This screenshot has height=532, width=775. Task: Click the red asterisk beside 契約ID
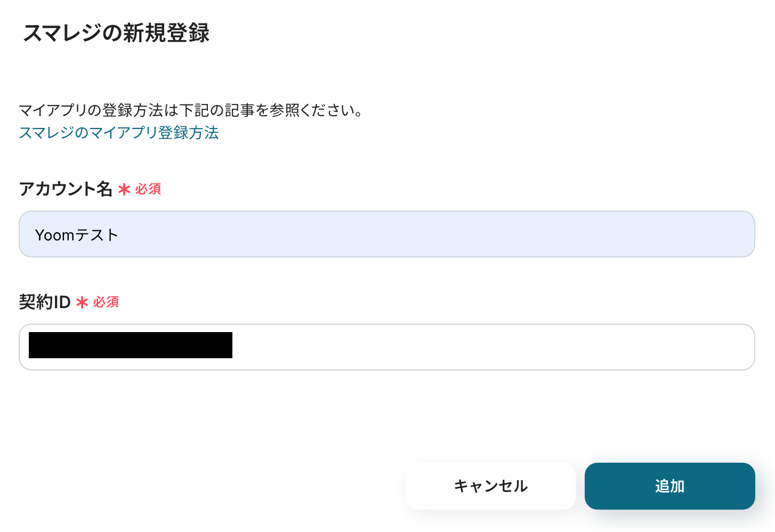82,303
